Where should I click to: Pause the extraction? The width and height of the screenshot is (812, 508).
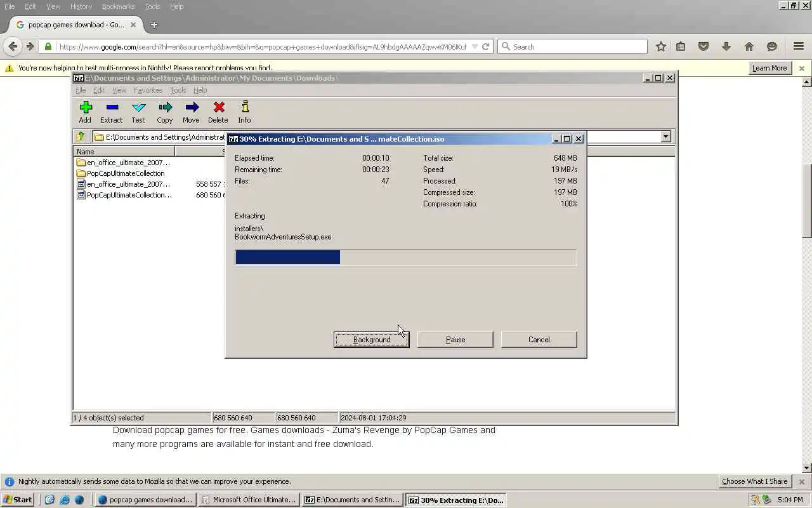455,340
